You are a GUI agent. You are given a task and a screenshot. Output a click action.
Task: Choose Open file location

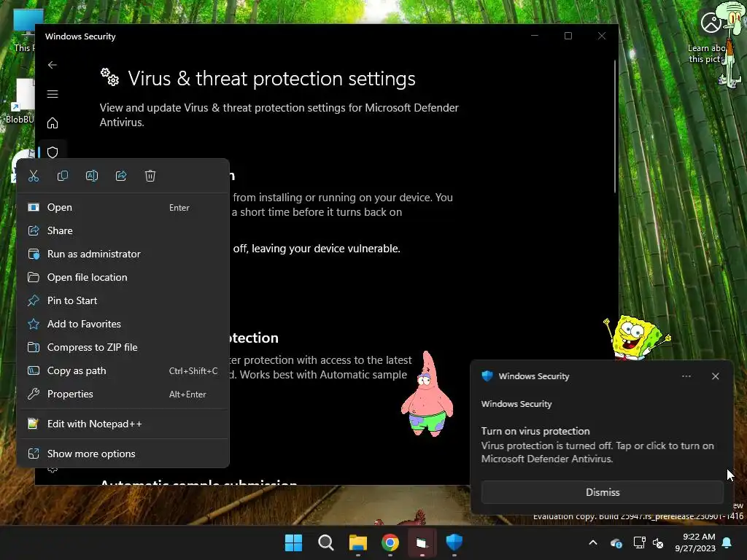[x=123, y=277]
